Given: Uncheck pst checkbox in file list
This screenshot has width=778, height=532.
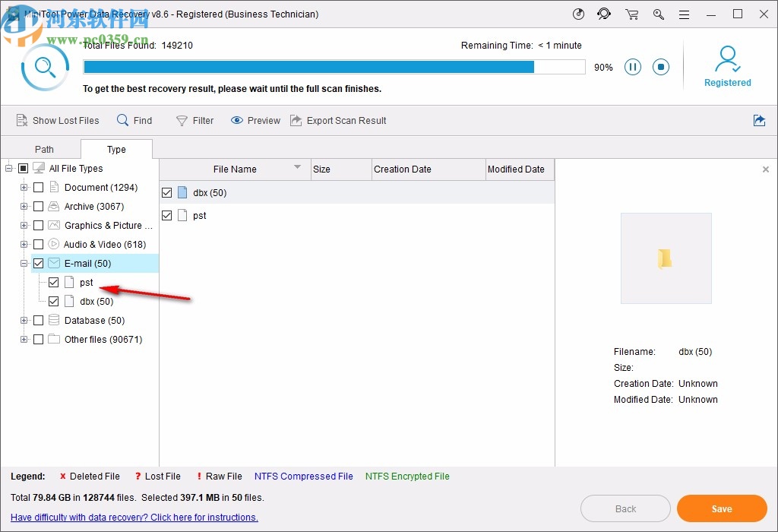Looking at the screenshot, I should coord(166,215).
